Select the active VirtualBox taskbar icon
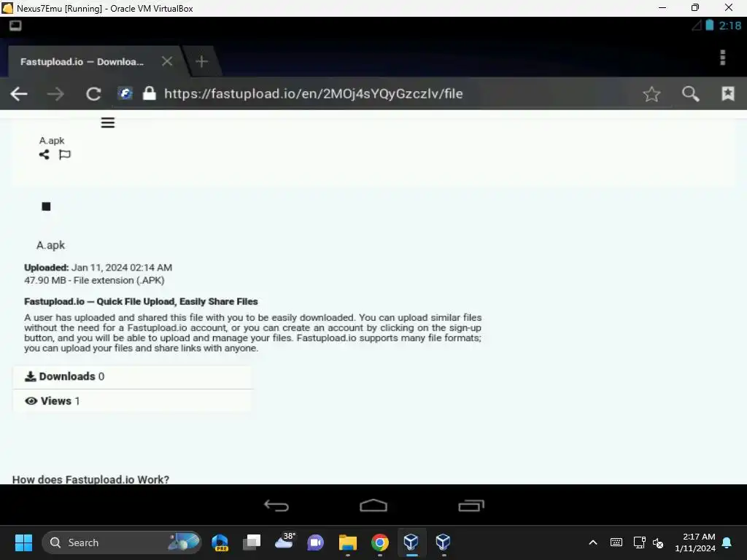This screenshot has height=560, width=747. point(411,542)
